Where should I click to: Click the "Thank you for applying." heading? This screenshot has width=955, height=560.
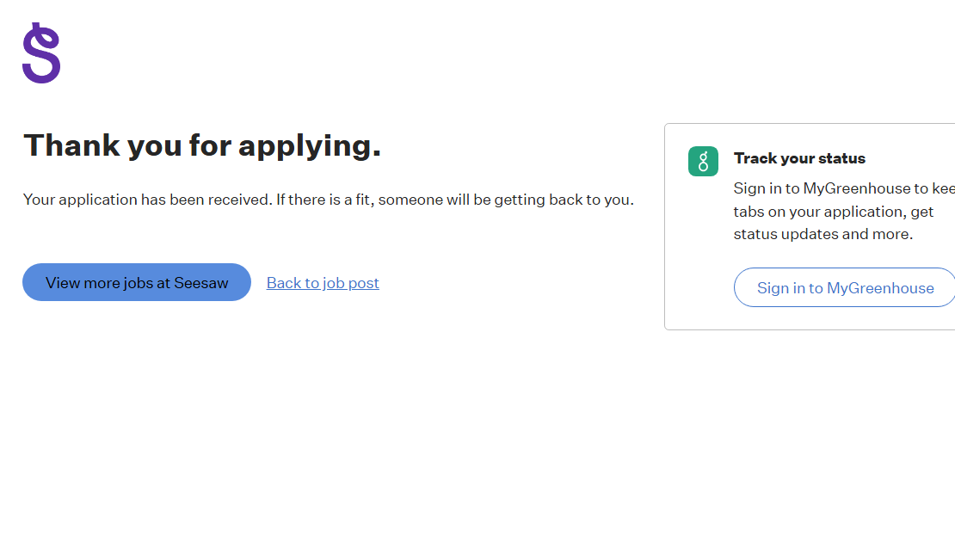point(202,145)
